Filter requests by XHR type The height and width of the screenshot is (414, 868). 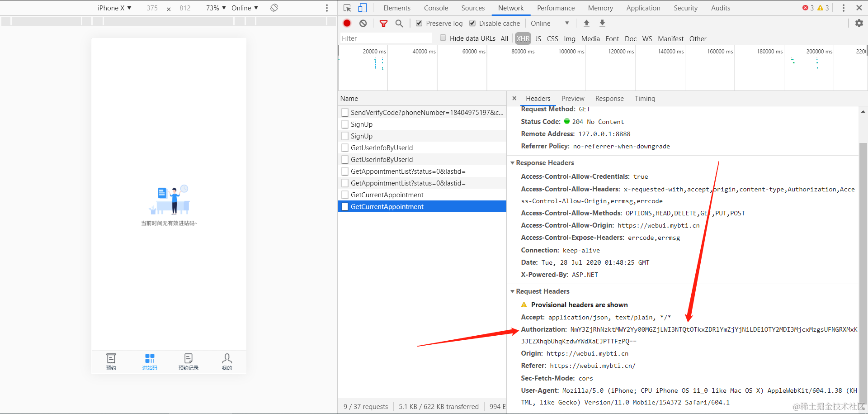[x=523, y=38]
